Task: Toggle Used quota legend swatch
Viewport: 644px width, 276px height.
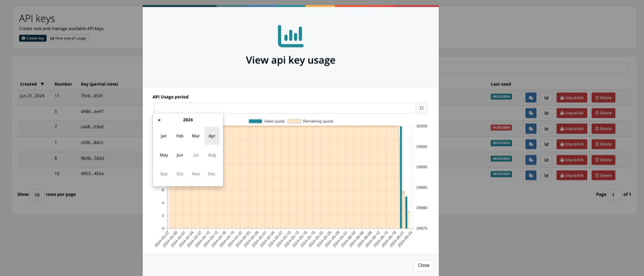Action: 255,121
